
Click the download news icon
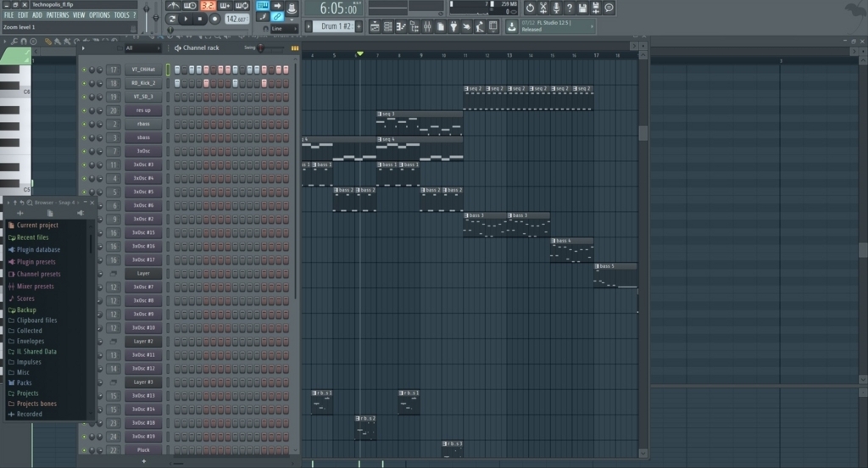(511, 26)
